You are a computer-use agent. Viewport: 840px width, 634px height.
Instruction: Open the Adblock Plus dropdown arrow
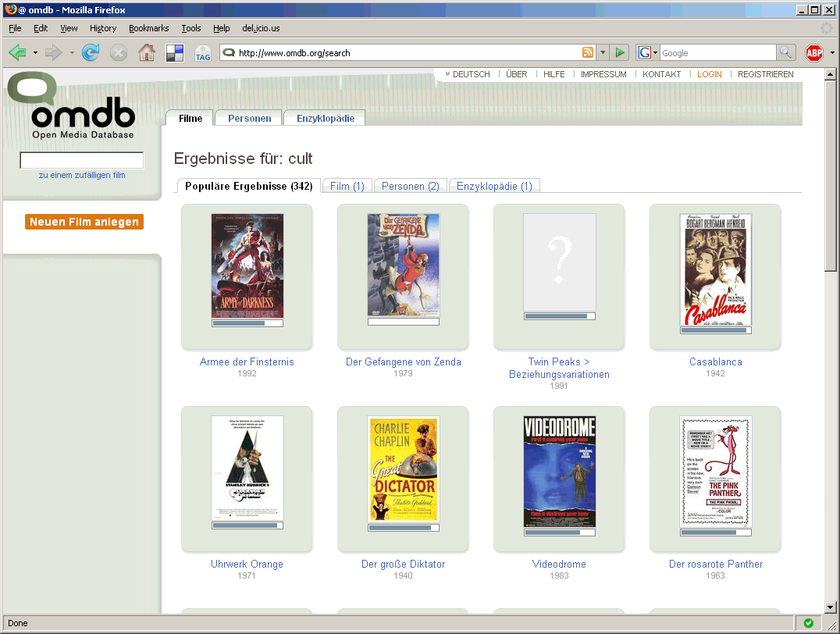[832, 52]
